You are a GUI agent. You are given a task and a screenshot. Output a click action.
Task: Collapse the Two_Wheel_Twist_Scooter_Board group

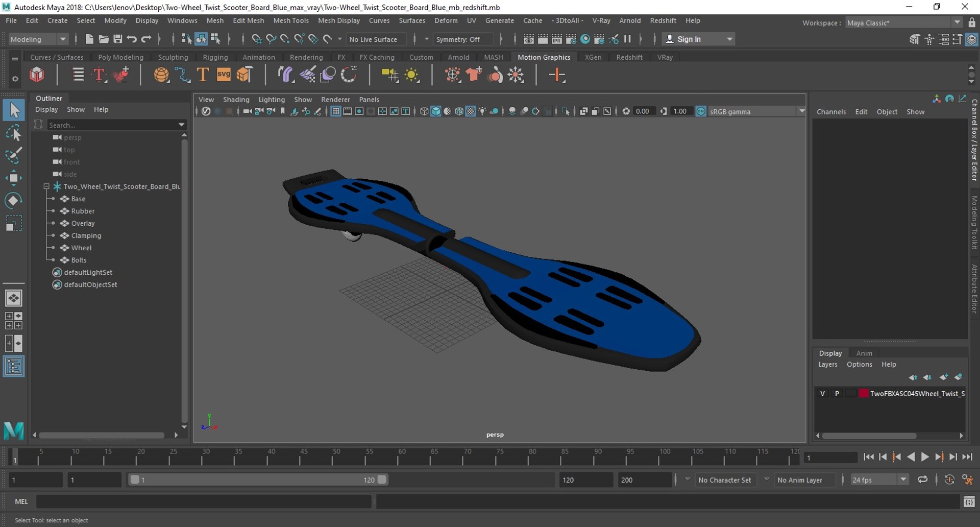[46, 186]
